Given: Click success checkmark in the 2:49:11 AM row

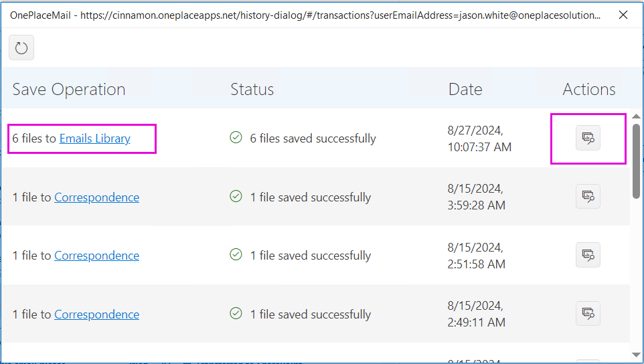Looking at the screenshot, I should [x=236, y=314].
